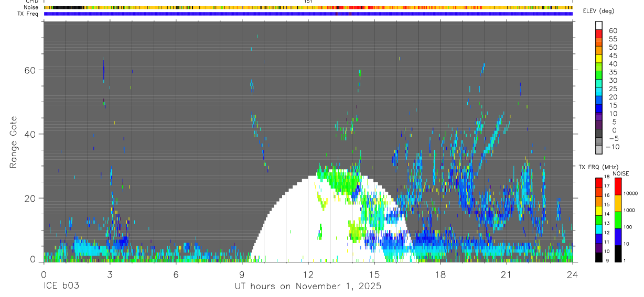Click TX FRQ label '11'

click(x=607, y=242)
